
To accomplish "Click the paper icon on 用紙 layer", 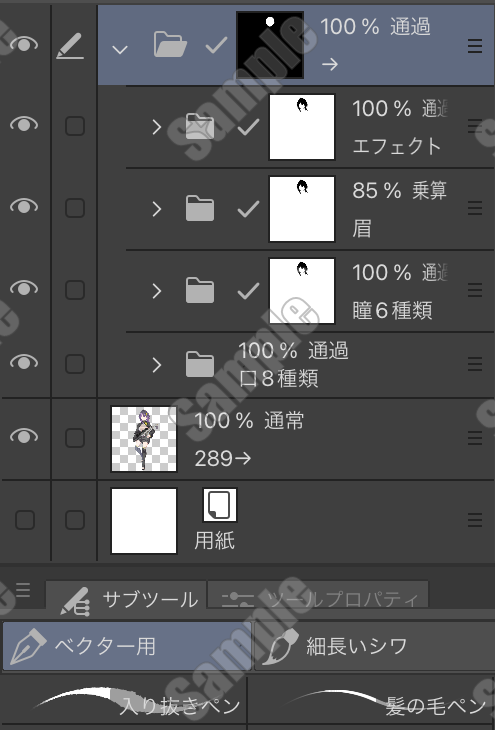I will click(220, 505).
